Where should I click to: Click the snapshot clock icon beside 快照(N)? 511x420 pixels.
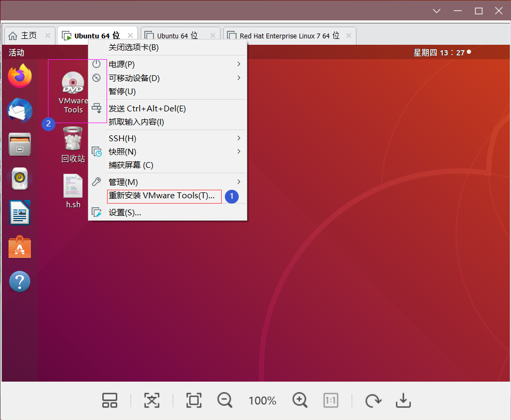(x=96, y=151)
